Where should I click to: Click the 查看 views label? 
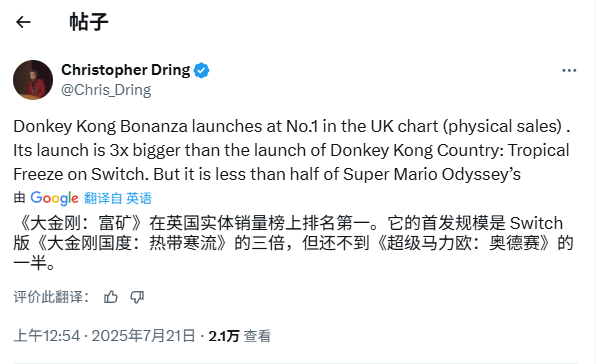point(257,336)
